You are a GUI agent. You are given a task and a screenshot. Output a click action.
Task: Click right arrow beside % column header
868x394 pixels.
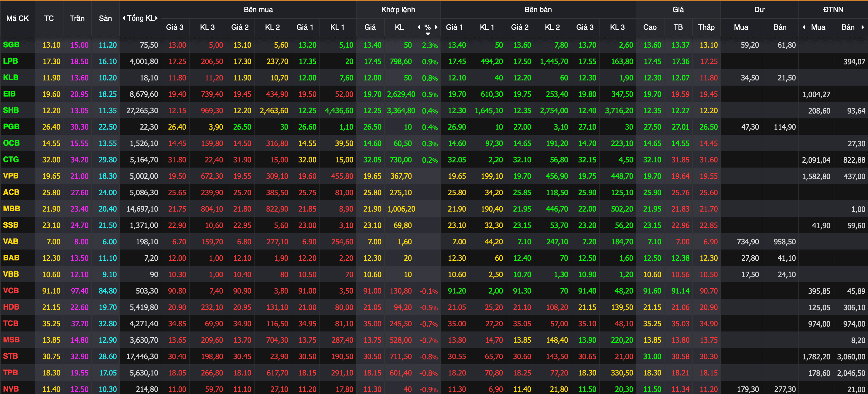[x=436, y=27]
